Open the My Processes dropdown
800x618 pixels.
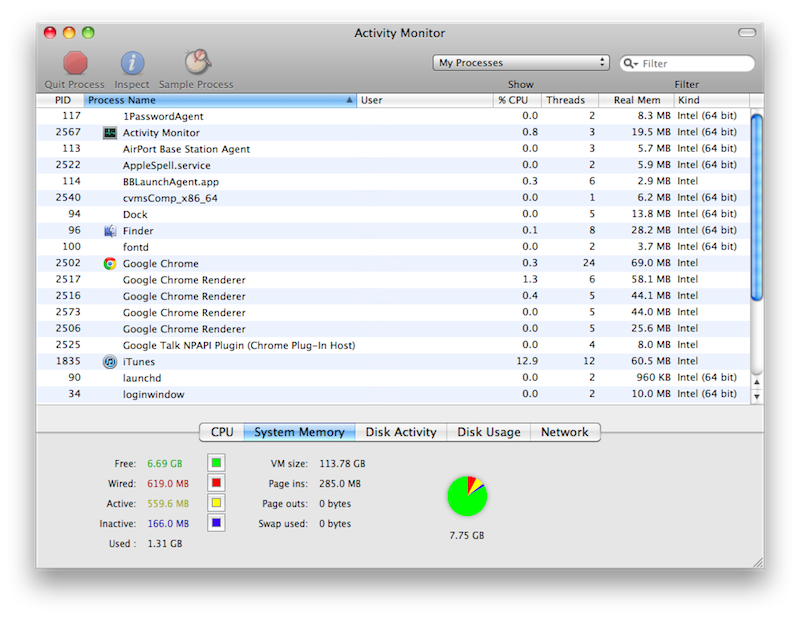click(521, 63)
